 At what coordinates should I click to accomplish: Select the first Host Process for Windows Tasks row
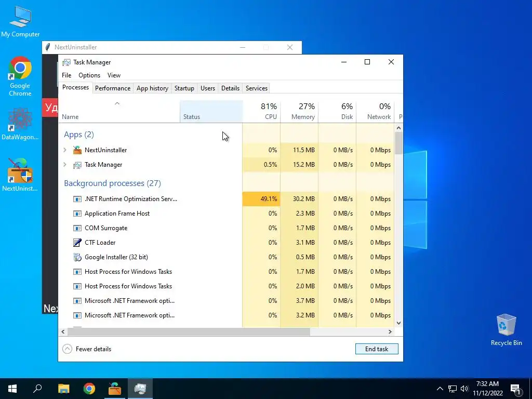coord(227,271)
